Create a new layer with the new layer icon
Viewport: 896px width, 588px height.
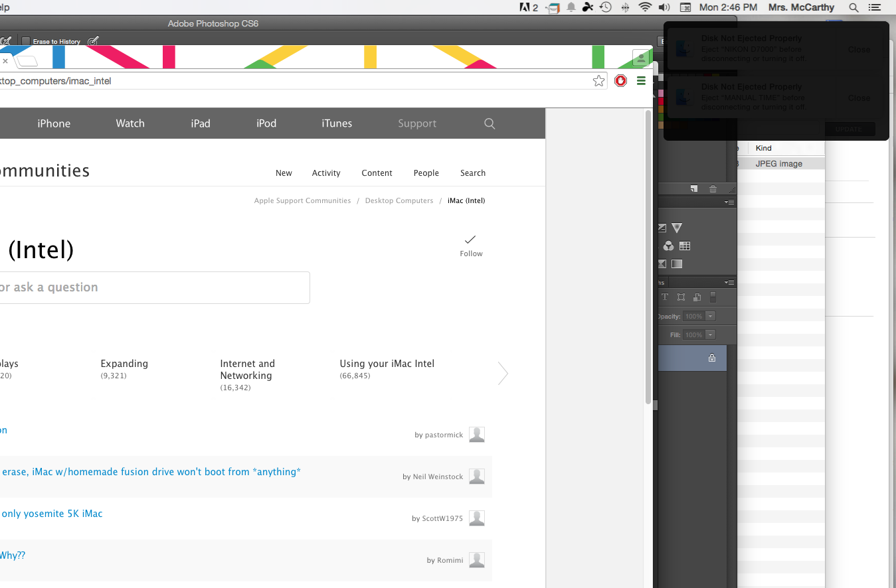click(x=694, y=189)
